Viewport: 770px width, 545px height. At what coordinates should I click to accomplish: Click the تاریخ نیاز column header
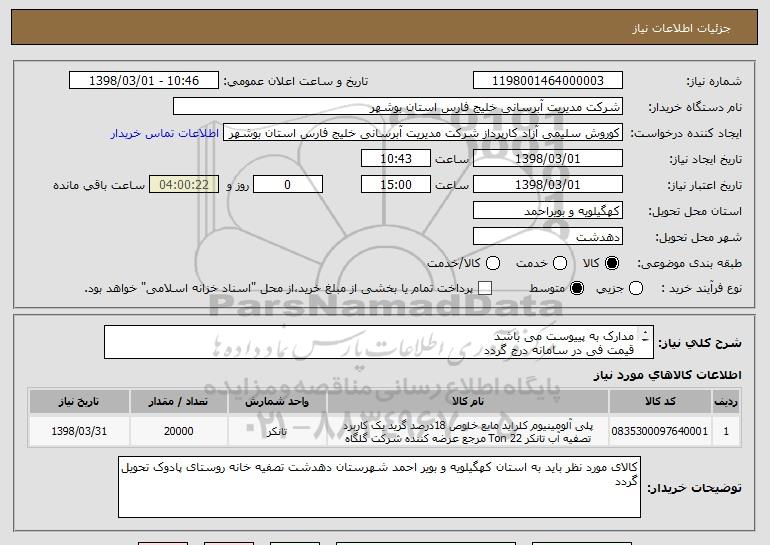[79, 402]
